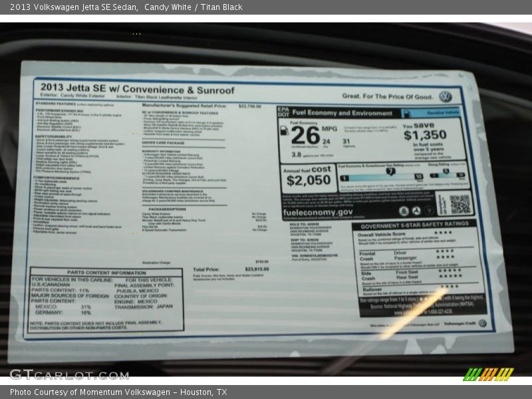This screenshot has height=399, width=532.
Task: Click the 'PUEBLA, MEXICO' assembly point text
Action: [138, 291]
